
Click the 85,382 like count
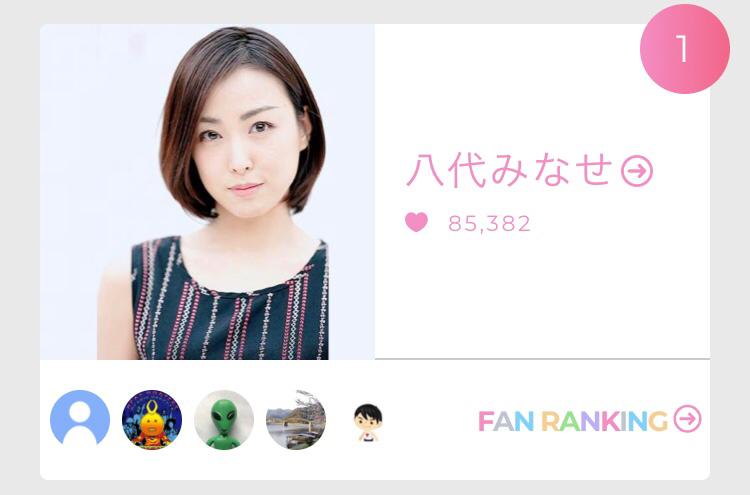[489, 223]
